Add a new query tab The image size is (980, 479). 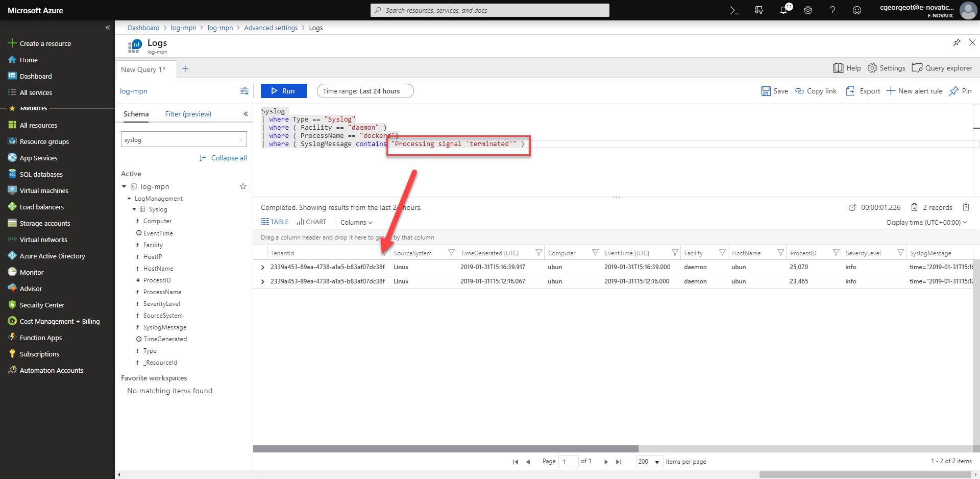185,69
